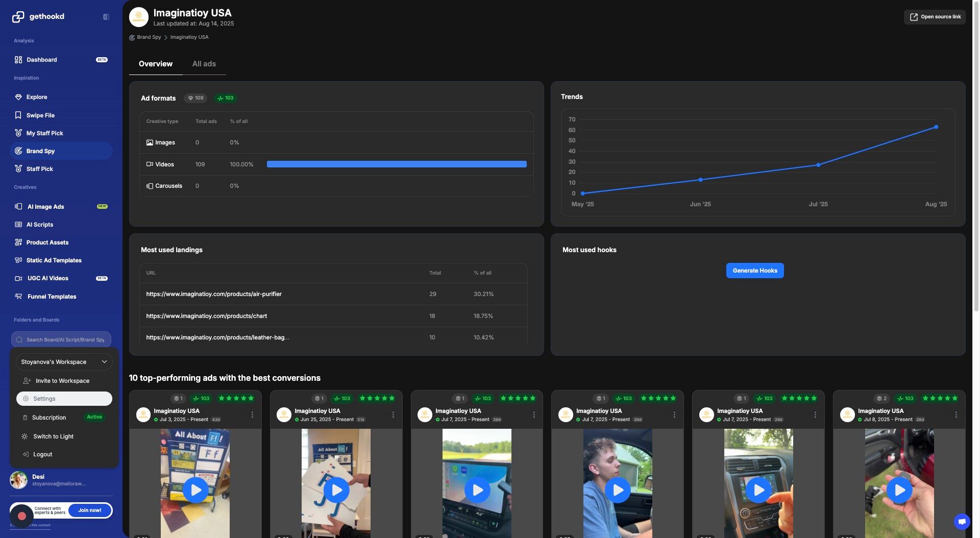Open the leather-bag landing URL
This screenshot has width=980, height=538.
[217, 337]
